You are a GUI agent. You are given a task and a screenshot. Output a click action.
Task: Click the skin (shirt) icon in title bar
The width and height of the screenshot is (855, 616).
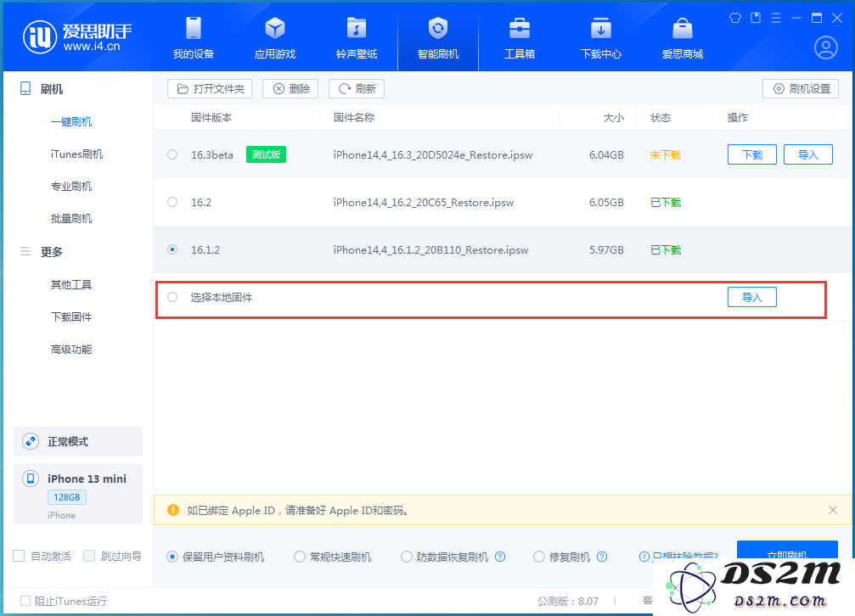pos(735,18)
